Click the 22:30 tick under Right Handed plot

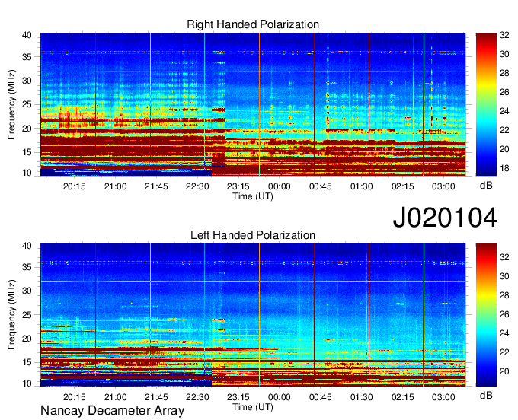(x=197, y=186)
